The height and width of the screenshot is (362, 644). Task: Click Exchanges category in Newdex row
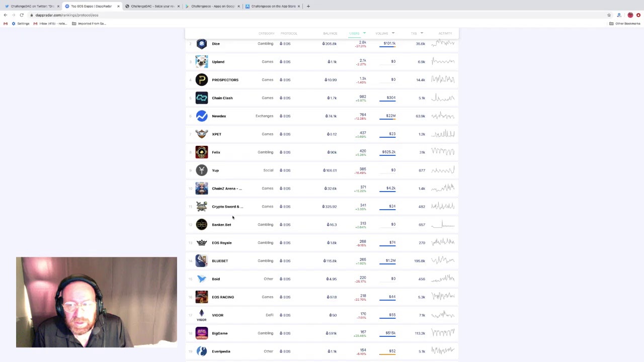(x=264, y=116)
